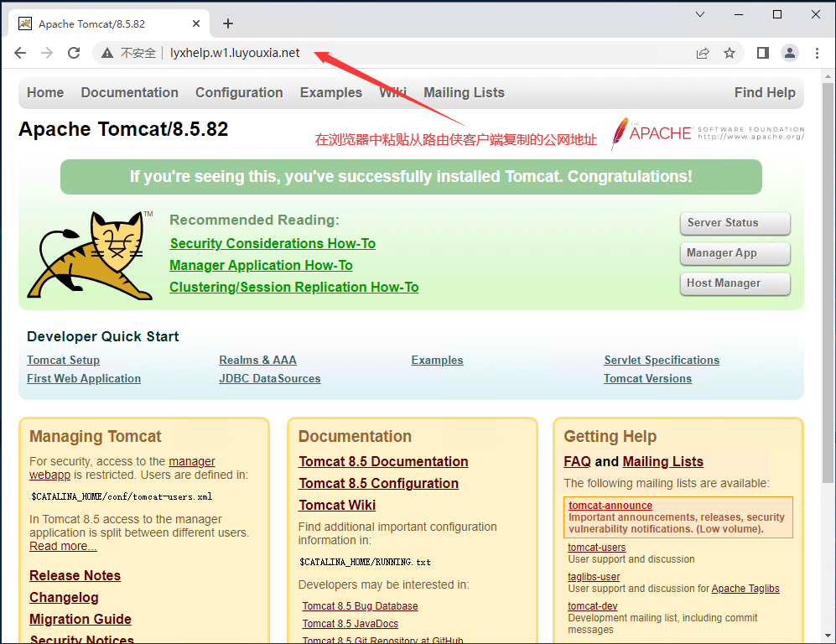The image size is (836, 644).
Task: Open the Changelog link
Action: click(x=64, y=598)
